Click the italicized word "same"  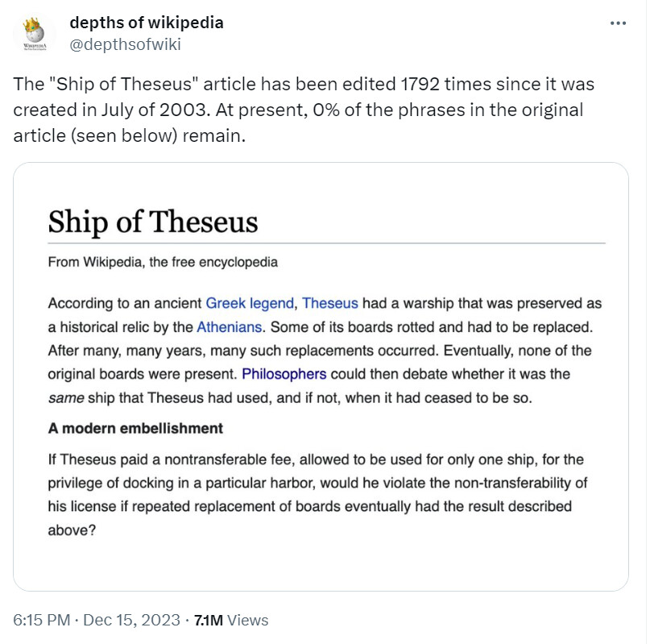point(64,397)
